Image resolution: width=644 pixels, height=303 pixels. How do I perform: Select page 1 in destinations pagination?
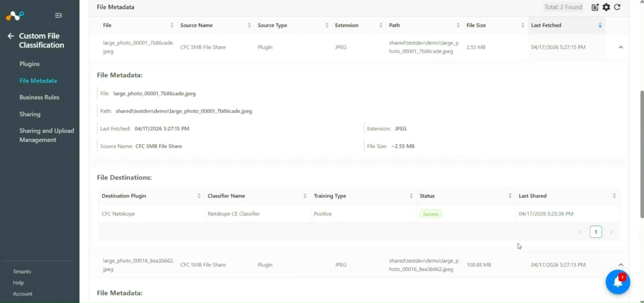596,232
